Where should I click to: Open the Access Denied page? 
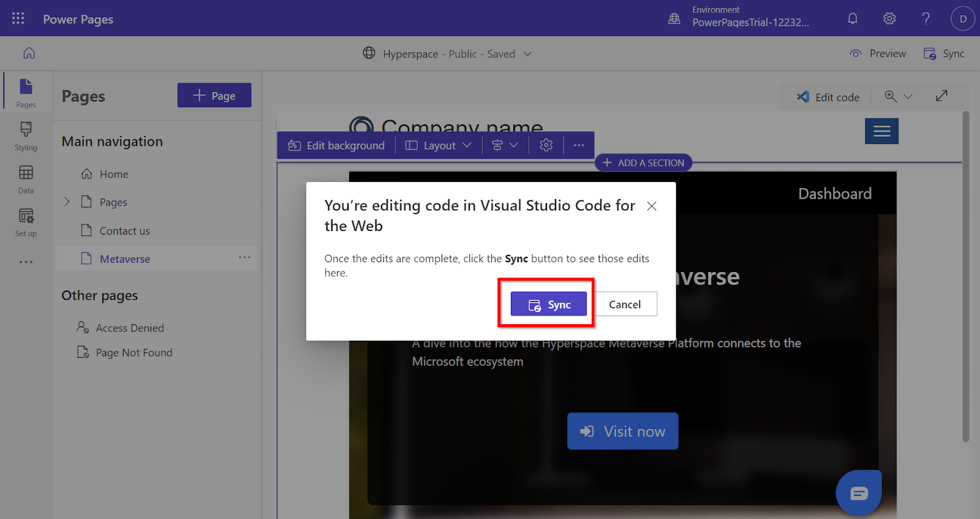[121, 328]
